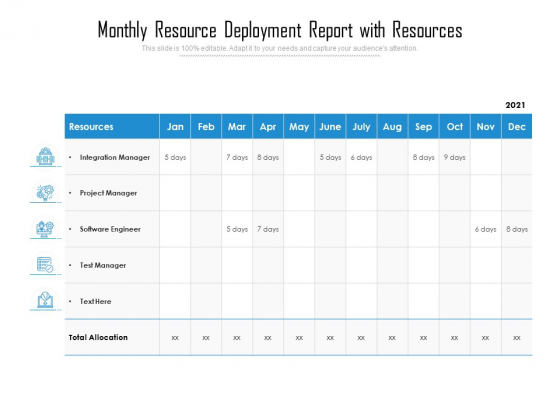This screenshot has height=420, width=560.
Task: Click the Integration Manager label
Action: 115,158
